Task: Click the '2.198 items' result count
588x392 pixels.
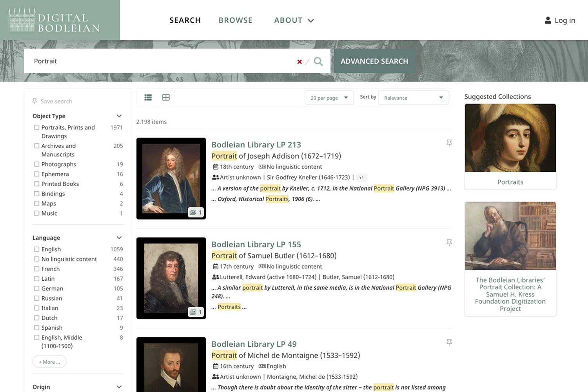Action: (151, 122)
